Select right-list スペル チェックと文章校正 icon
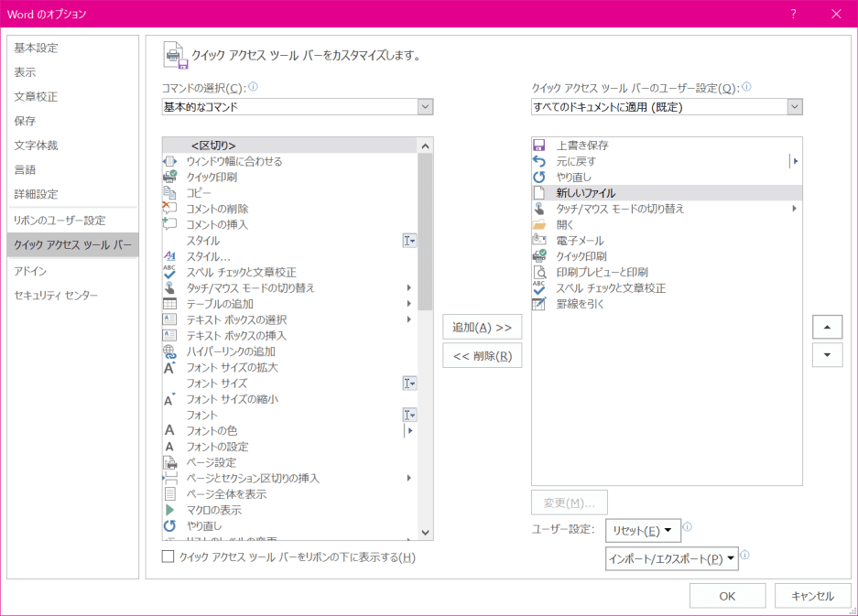The height and width of the screenshot is (616, 858). click(x=539, y=287)
